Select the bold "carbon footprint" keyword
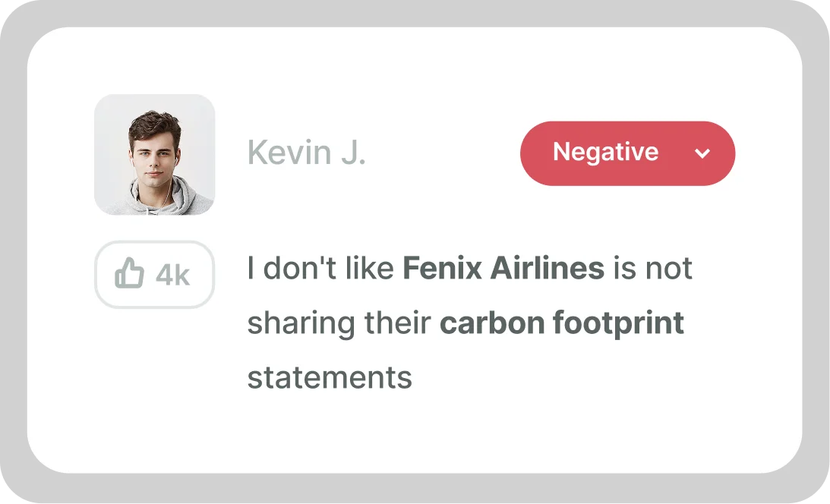The image size is (830, 504). (562, 323)
